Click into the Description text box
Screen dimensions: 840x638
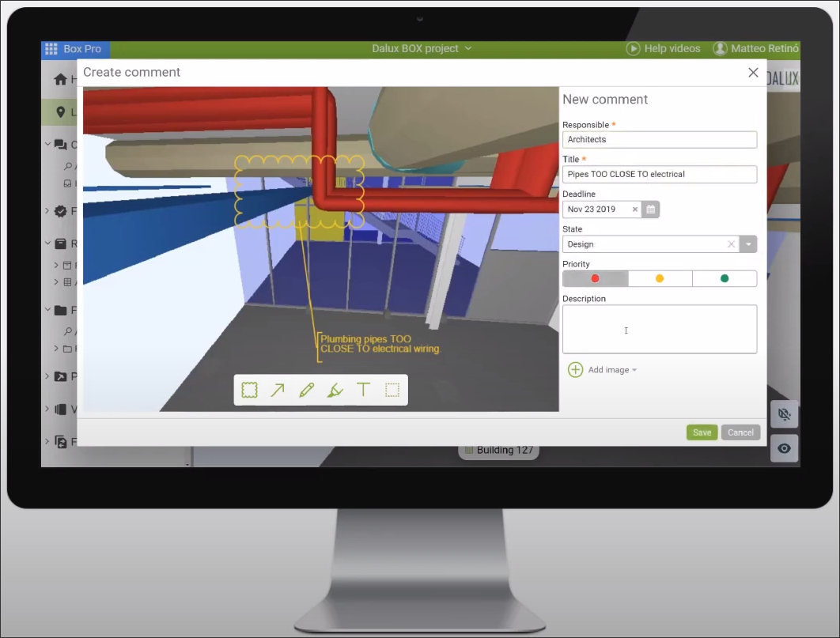pyautogui.click(x=659, y=329)
